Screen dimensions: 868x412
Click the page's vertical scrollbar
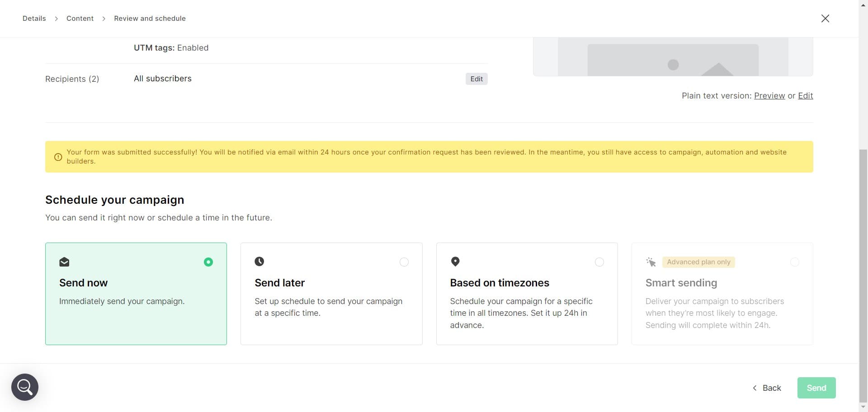click(x=863, y=271)
